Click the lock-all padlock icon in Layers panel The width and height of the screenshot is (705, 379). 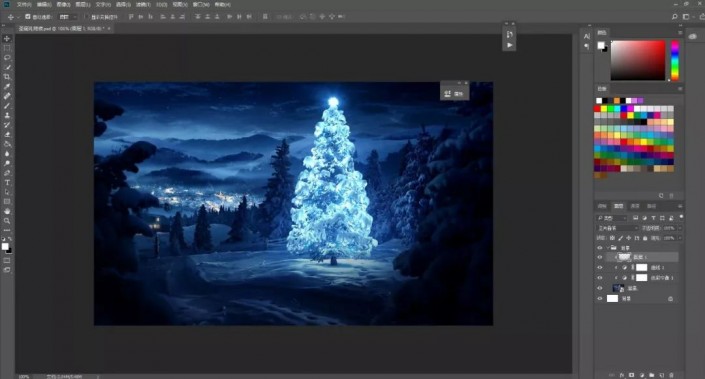pos(644,238)
